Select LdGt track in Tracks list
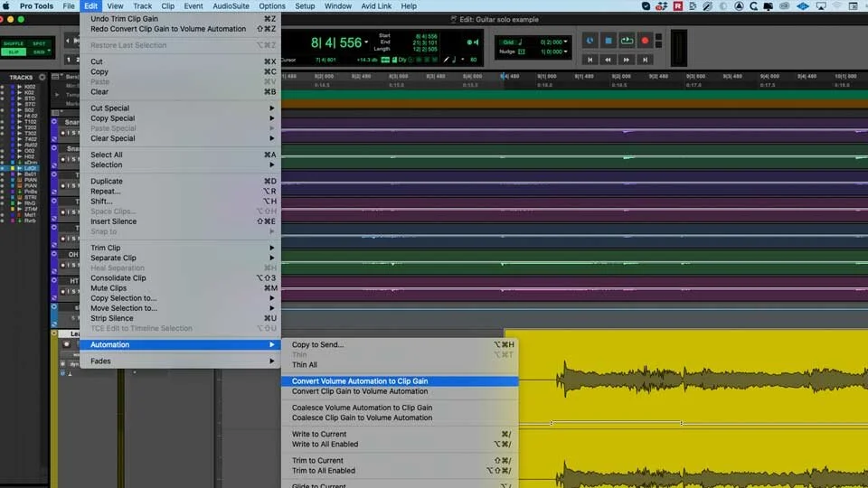868x488 pixels. (x=31, y=168)
